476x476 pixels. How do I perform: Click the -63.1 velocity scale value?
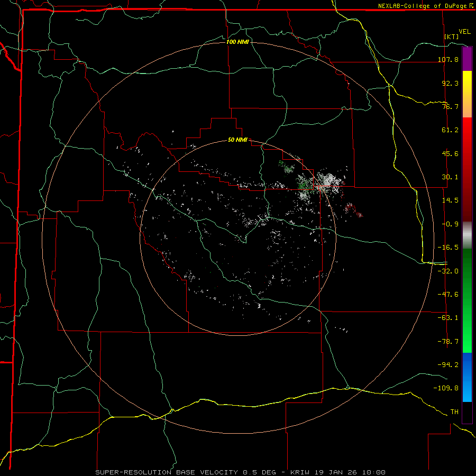(448, 318)
